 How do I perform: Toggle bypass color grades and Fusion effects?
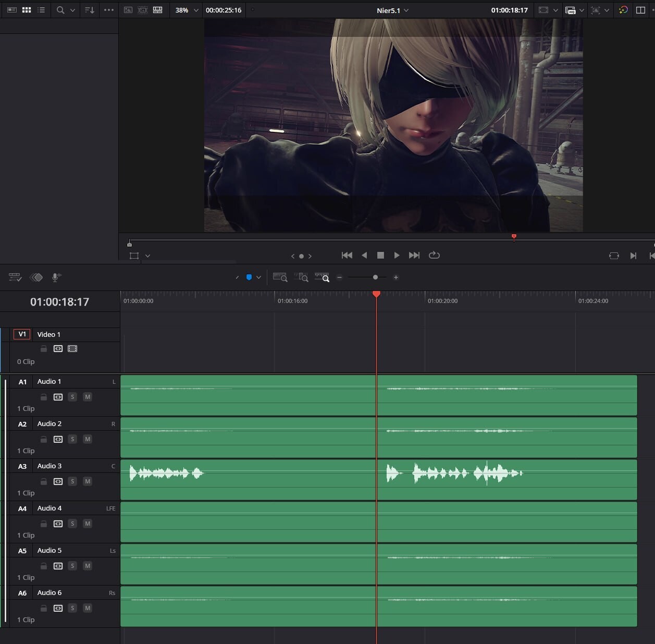click(x=623, y=10)
